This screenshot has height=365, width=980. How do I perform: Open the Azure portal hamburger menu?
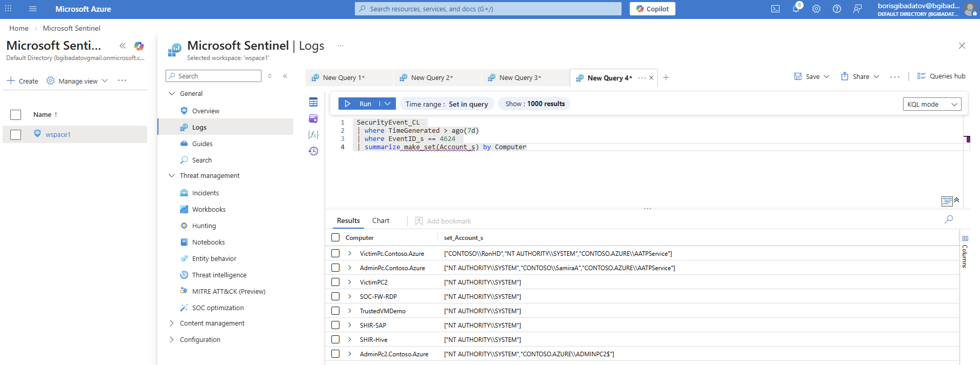point(33,9)
